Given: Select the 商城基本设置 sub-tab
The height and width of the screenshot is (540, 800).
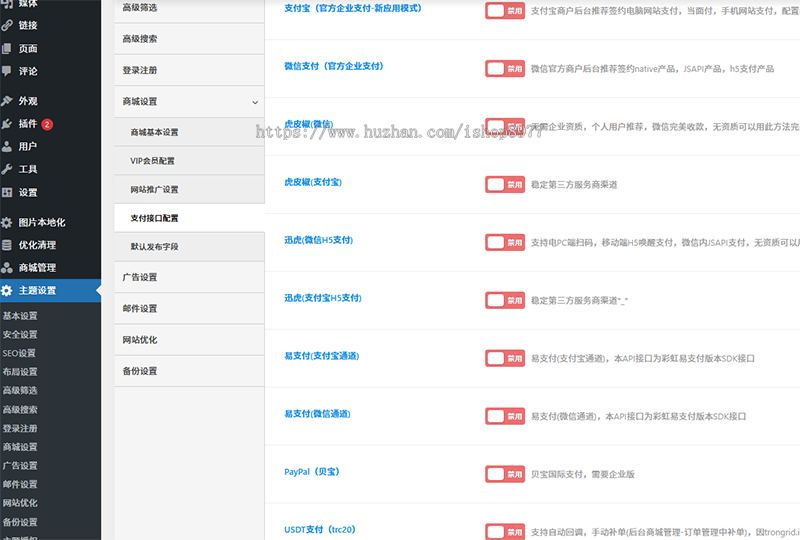Looking at the screenshot, I should (189, 132).
